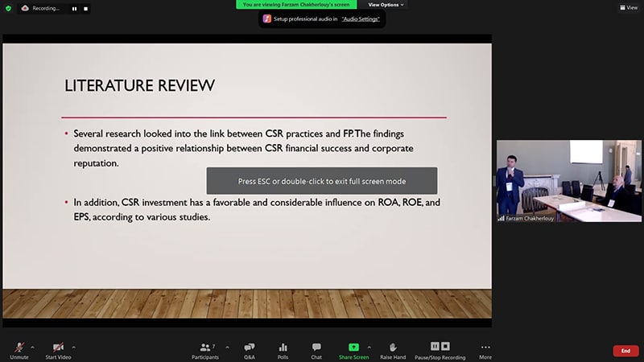This screenshot has width=644, height=362.
Task: Click the View button at top right
Action: [628, 8]
